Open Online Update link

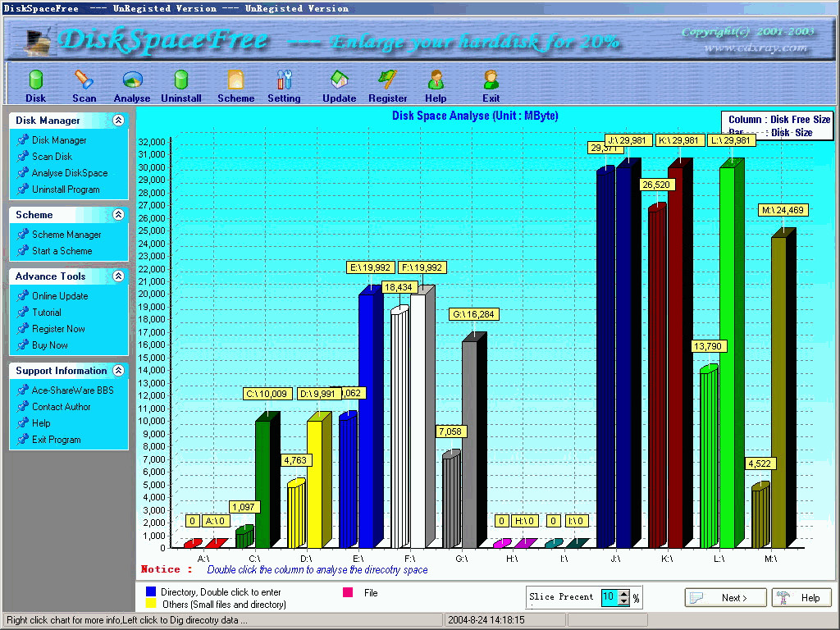[x=60, y=296]
